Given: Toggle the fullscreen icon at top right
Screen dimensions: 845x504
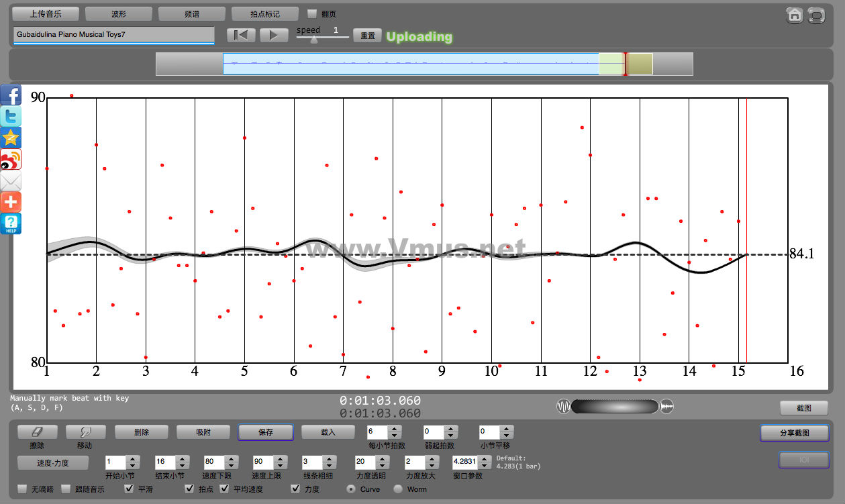Looking at the screenshot, I should click(x=816, y=15).
